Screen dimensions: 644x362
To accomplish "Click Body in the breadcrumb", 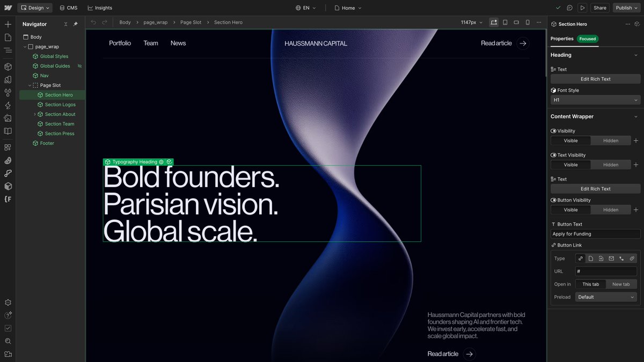I will 125,23.
